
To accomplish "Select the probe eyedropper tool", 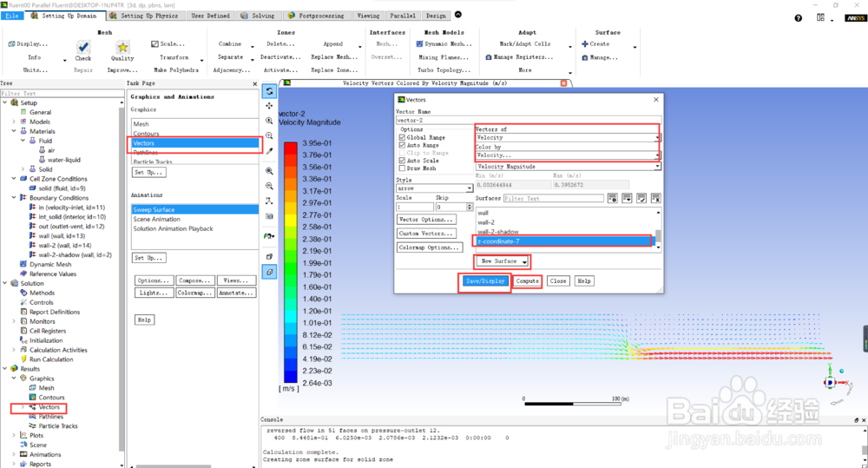I will point(269,151).
